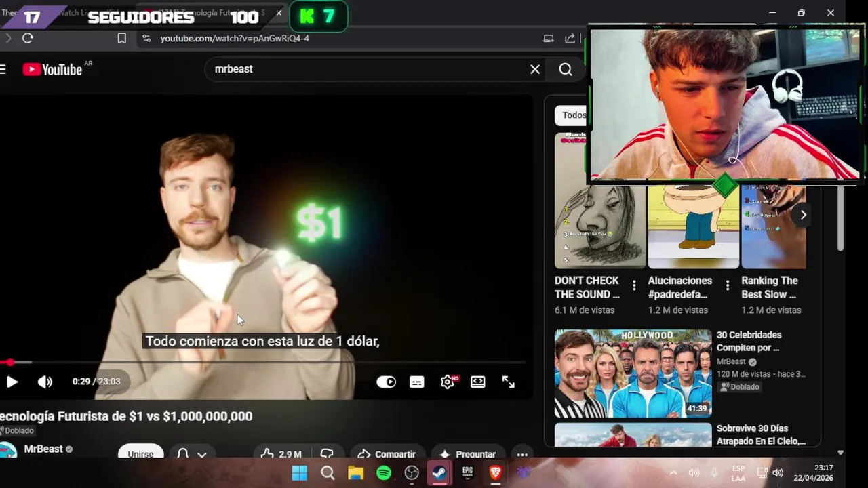The width and height of the screenshot is (868, 488).
Task: Click the Preguntar ask button
Action: pos(467,453)
